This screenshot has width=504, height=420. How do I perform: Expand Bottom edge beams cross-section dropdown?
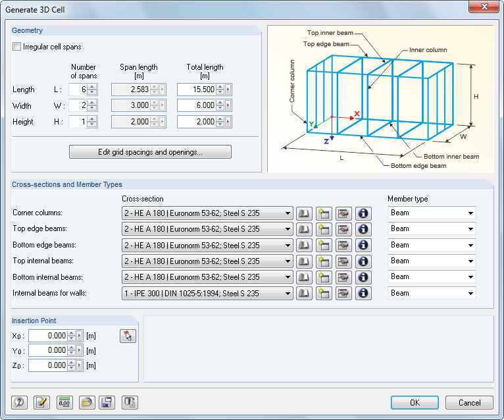pyautogui.click(x=288, y=246)
